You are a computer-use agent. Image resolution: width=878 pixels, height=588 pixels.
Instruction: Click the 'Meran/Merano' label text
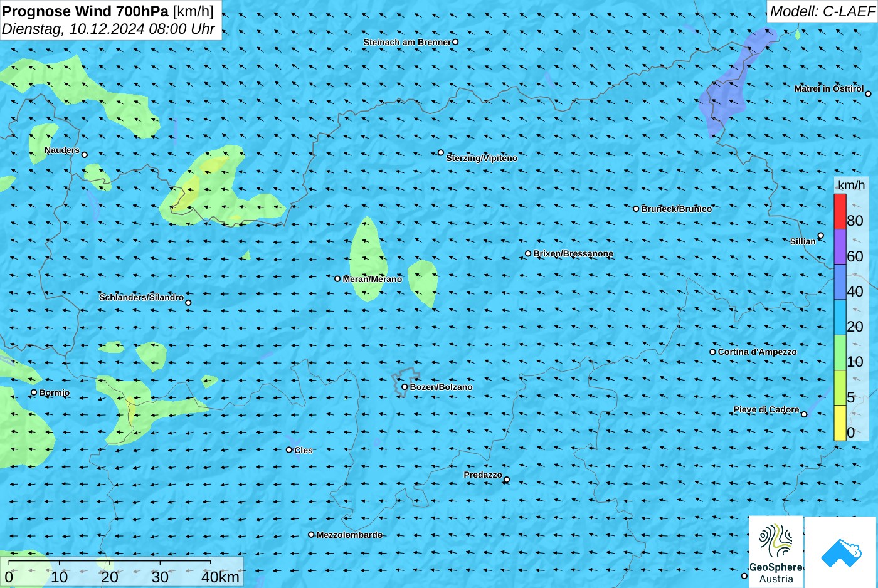tap(373, 279)
